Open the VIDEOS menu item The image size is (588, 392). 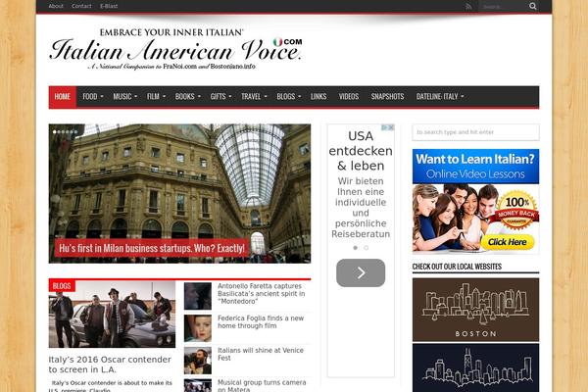(x=348, y=97)
